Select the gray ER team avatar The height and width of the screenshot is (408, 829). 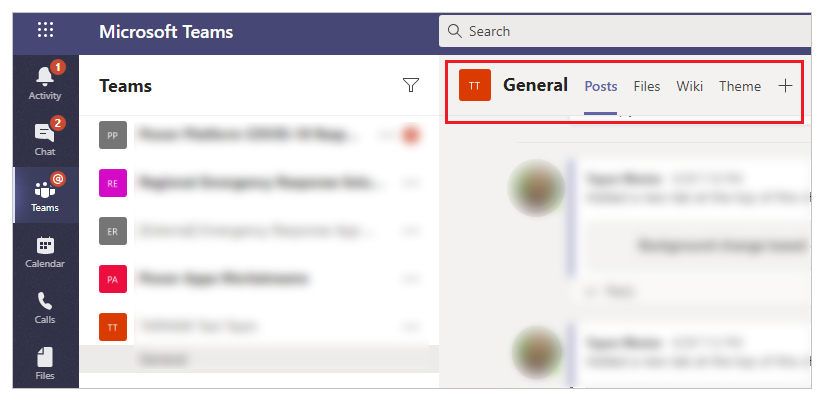tap(113, 231)
